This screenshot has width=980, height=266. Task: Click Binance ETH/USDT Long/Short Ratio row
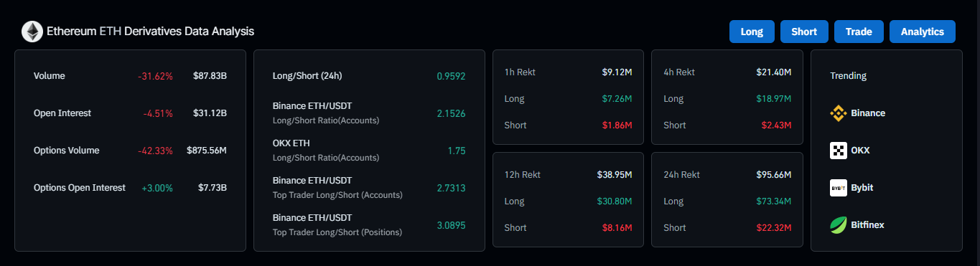[x=369, y=113]
